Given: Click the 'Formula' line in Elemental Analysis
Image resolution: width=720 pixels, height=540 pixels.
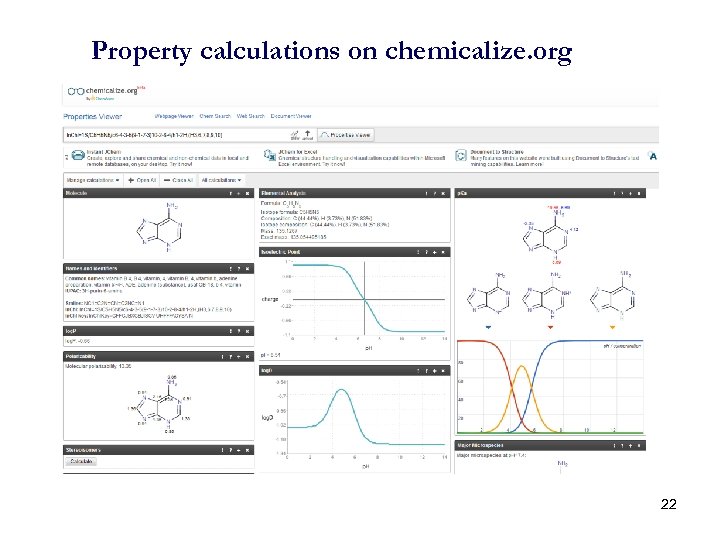Looking at the screenshot, I should click(281, 203).
